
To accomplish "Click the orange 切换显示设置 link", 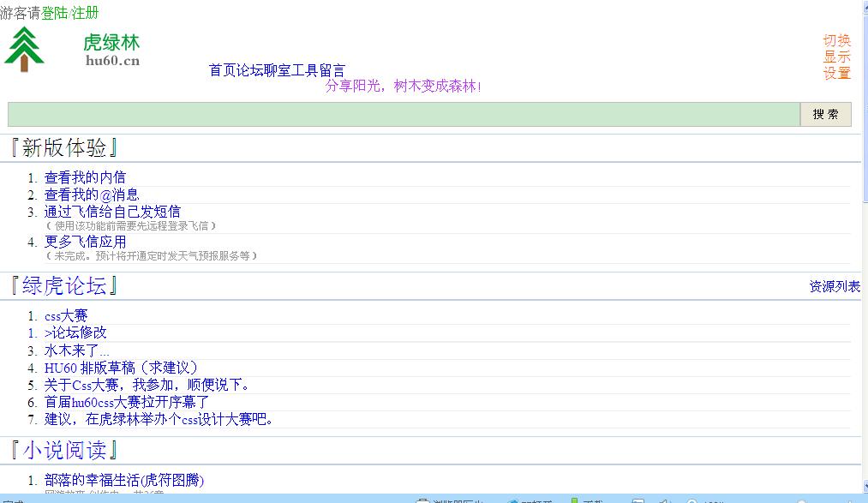I will 836,57.
